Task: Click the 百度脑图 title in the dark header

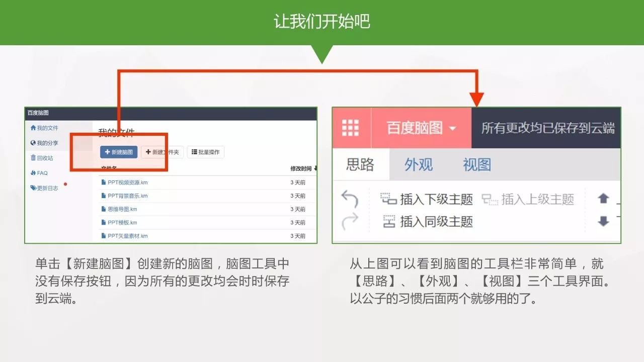Action: tap(38, 113)
